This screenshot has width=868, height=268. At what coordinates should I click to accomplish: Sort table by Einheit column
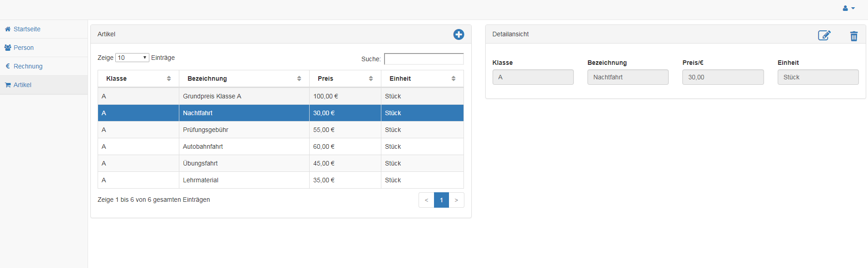[422, 78]
